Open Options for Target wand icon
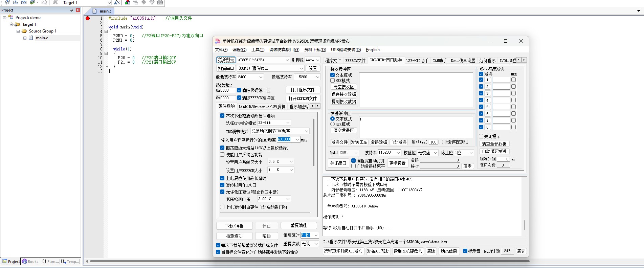The height and width of the screenshot is (268, 644). 117,2
